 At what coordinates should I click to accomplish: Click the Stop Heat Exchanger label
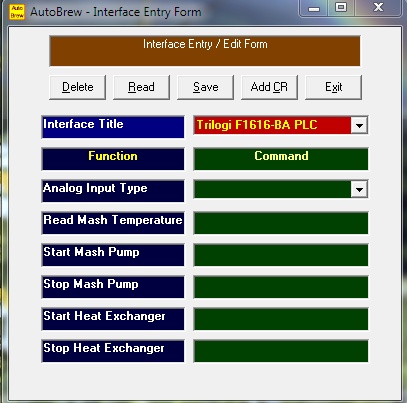[113, 351]
